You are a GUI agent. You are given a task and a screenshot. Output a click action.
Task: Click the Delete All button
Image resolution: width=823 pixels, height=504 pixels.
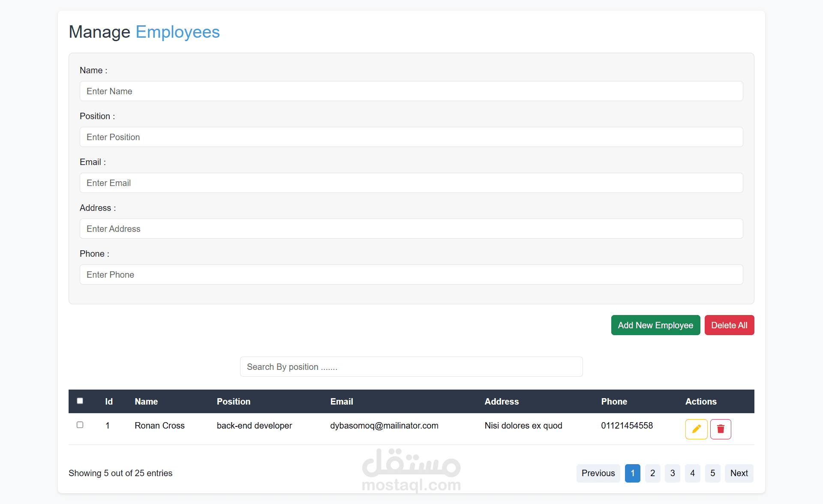click(729, 325)
